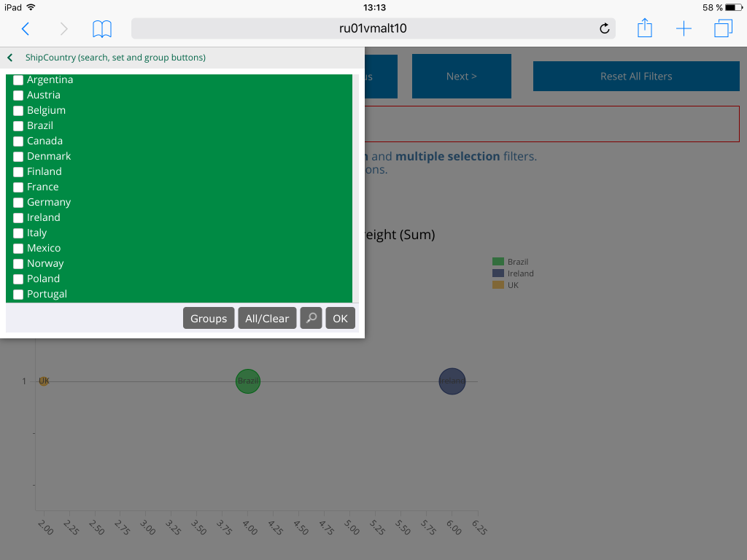This screenshot has width=747, height=560.
Task: Click Reset All Filters
Action: point(636,77)
